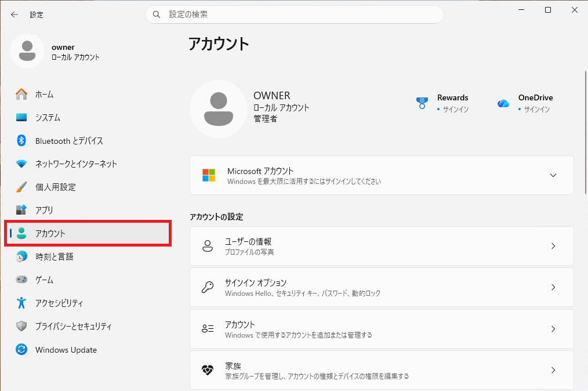Click the 管理者 text under OWNER

[x=266, y=119]
